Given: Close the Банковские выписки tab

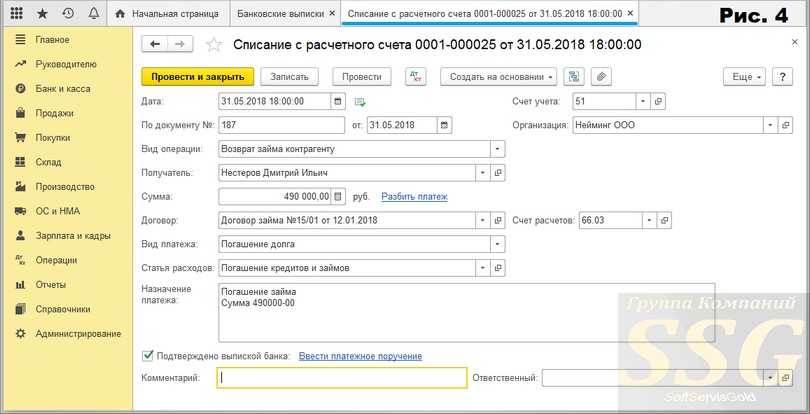Looking at the screenshot, I should (332, 14).
